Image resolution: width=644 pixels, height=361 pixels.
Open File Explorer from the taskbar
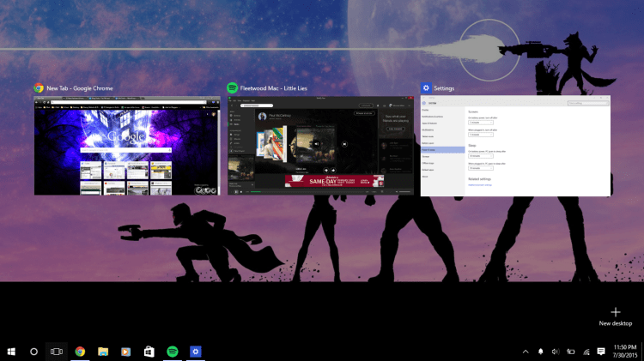click(x=103, y=352)
